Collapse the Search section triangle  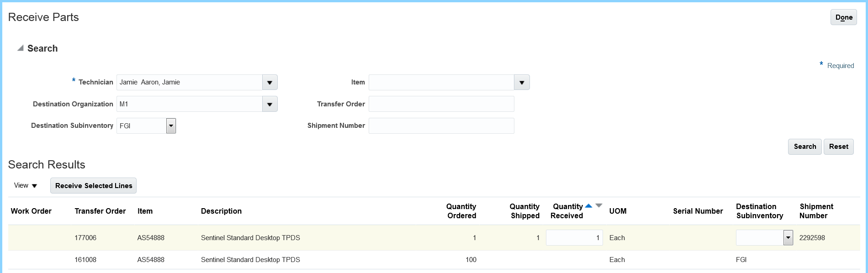point(20,48)
